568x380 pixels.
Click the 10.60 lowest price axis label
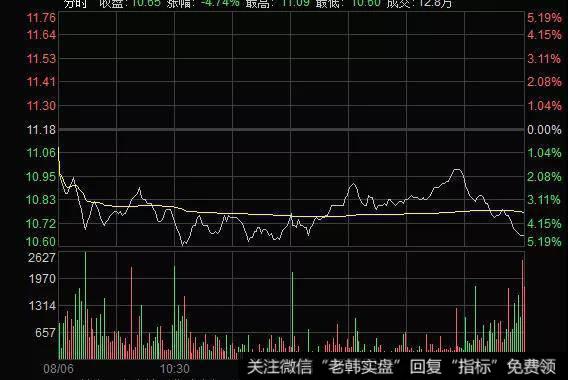tap(41, 241)
